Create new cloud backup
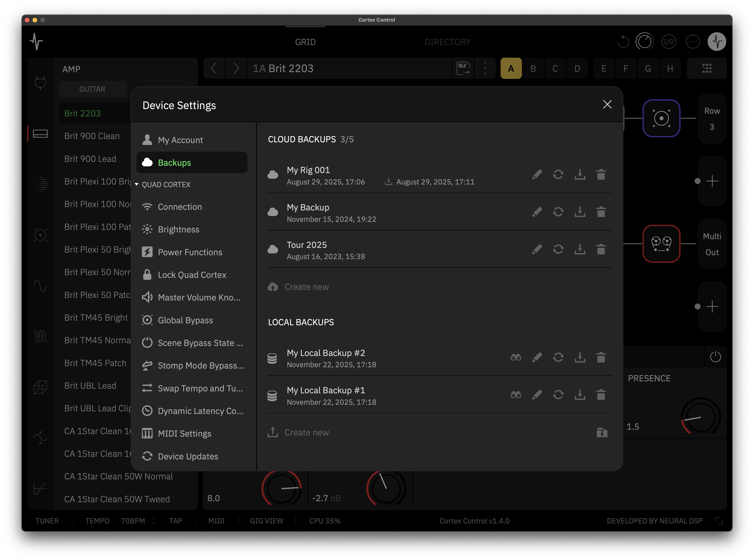The width and height of the screenshot is (754, 560). coord(306,287)
